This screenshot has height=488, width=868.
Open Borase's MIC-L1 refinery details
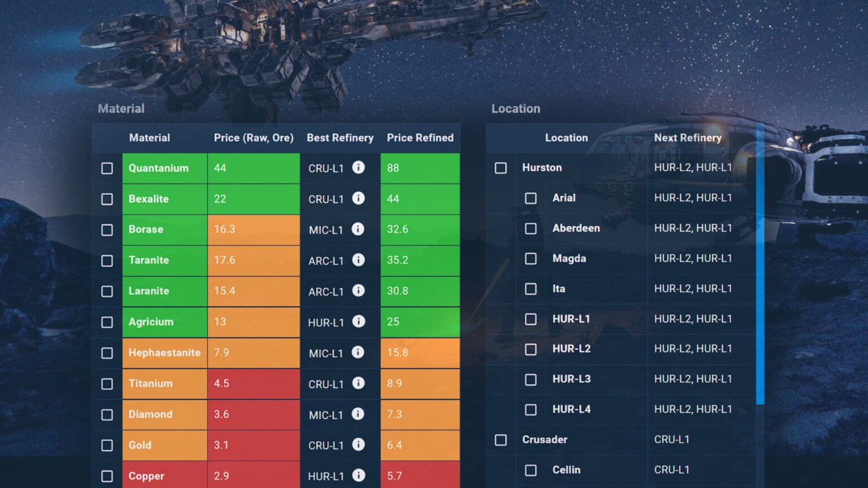[x=359, y=229]
